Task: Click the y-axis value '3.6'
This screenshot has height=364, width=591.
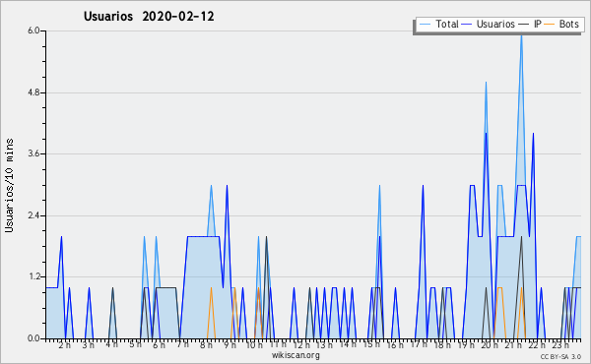Action: (x=33, y=153)
